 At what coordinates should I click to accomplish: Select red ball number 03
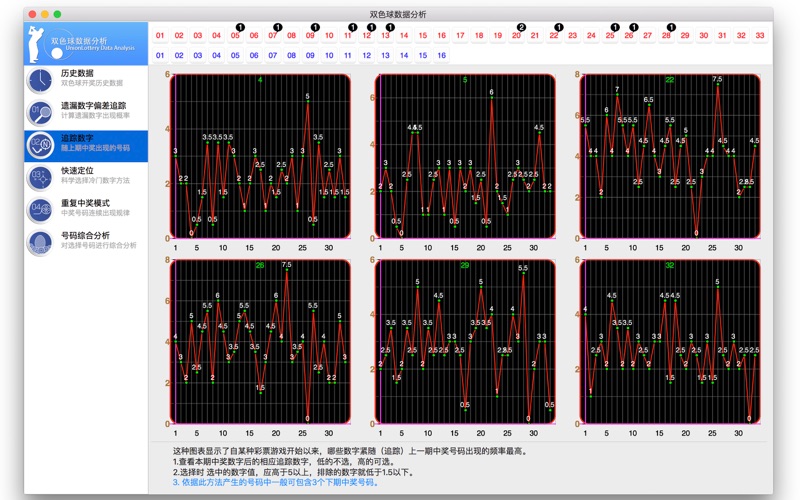[x=198, y=36]
